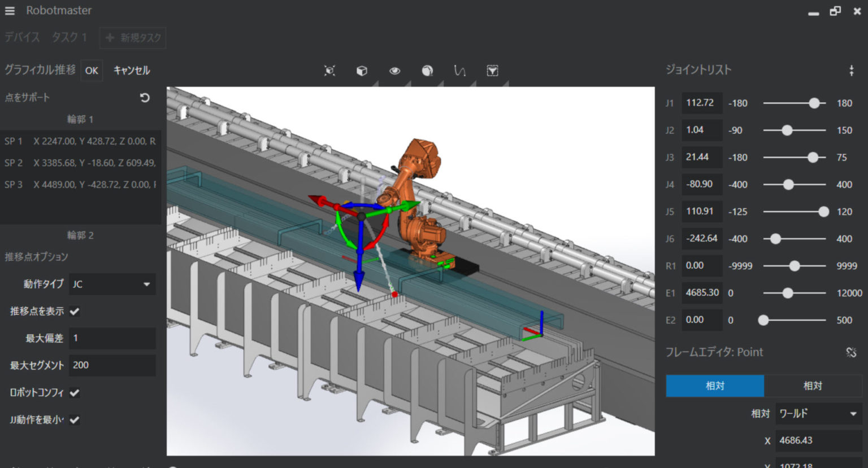The width and height of the screenshot is (868, 468).
Task: Toggle the 推移点を表示 checkbox
Action: click(75, 311)
